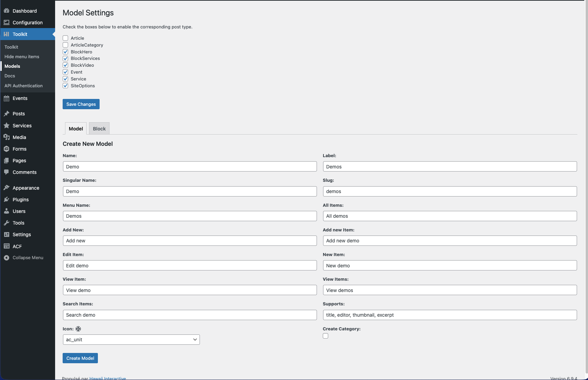Click the Toolkit top-level sidebar icon
Image resolution: width=588 pixels, height=380 pixels.
tap(7, 34)
